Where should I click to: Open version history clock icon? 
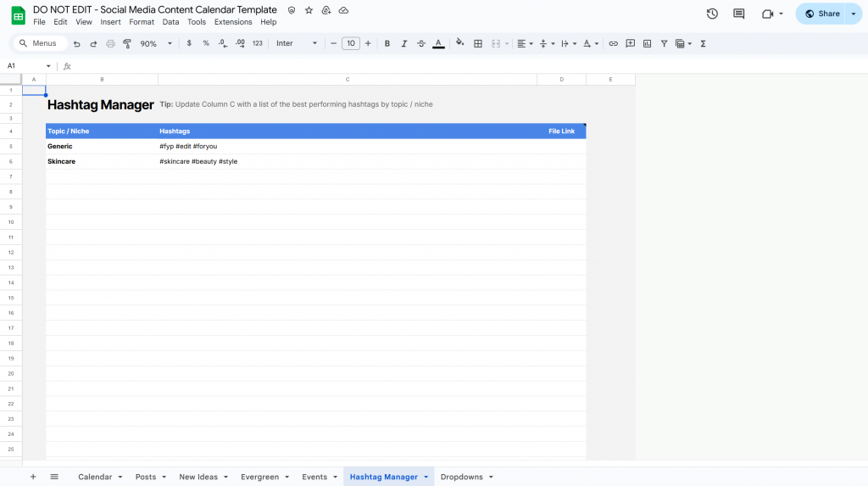pos(712,14)
